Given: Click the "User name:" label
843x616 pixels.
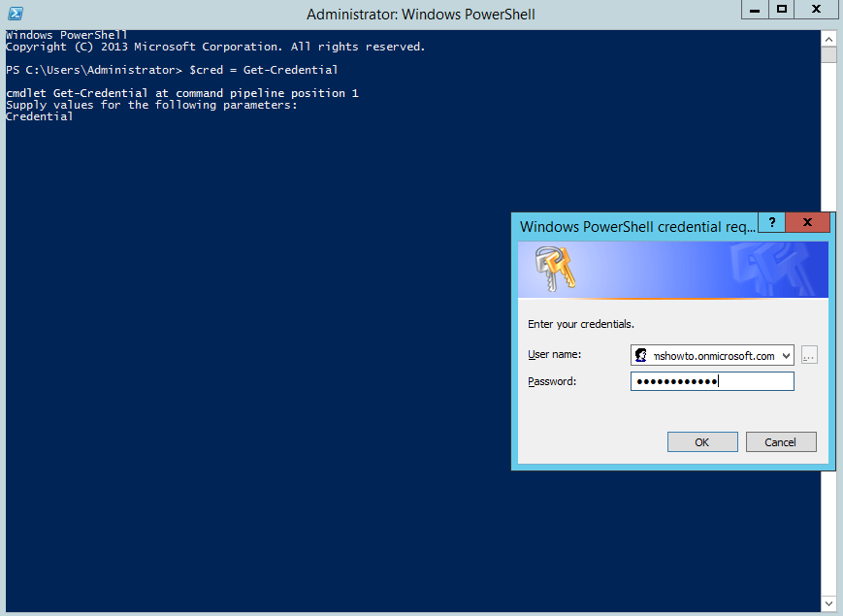Looking at the screenshot, I should (554, 355).
